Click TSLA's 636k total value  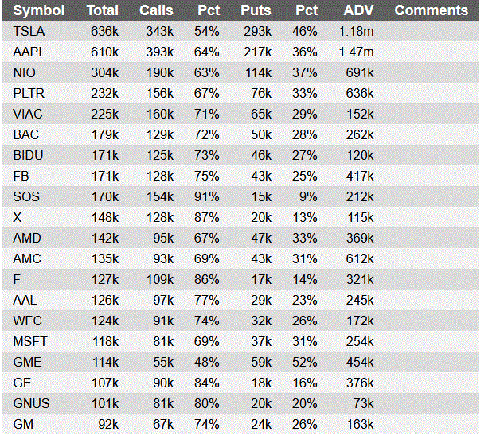coord(105,31)
